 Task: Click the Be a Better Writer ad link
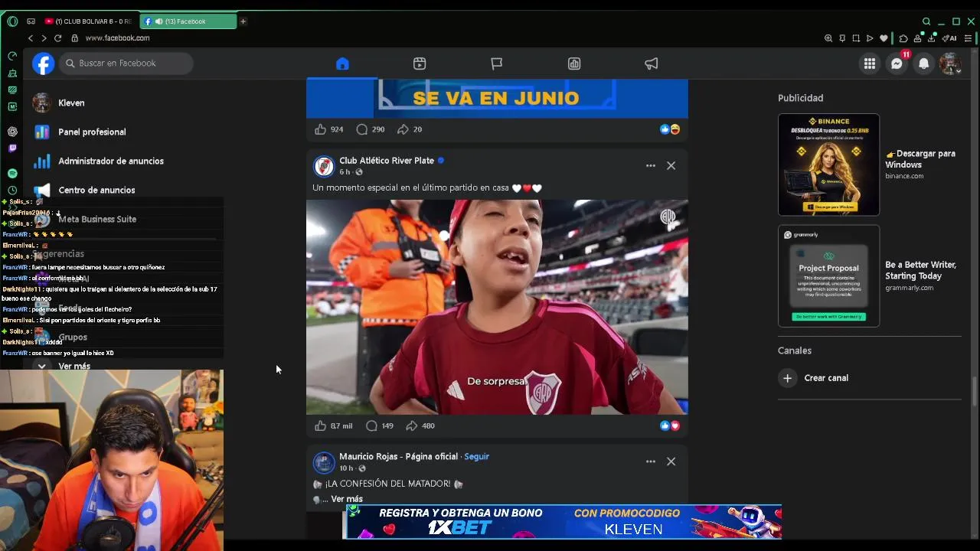[x=921, y=270]
